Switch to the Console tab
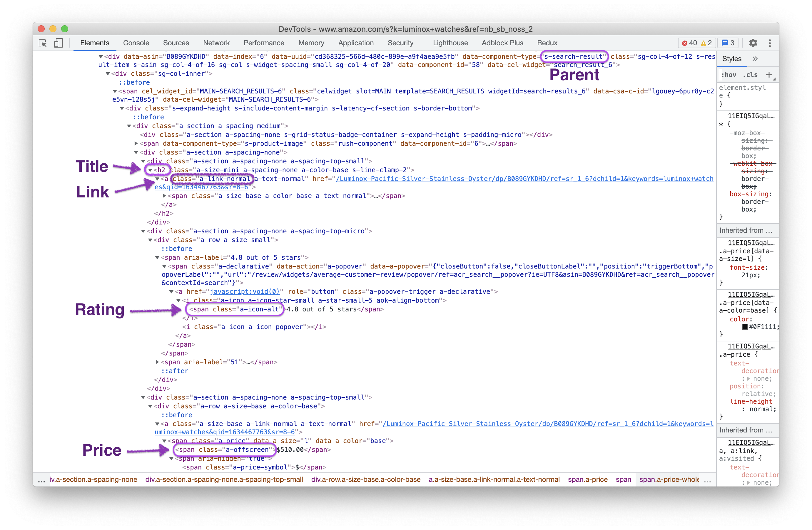This screenshot has height=530, width=812. [x=136, y=43]
